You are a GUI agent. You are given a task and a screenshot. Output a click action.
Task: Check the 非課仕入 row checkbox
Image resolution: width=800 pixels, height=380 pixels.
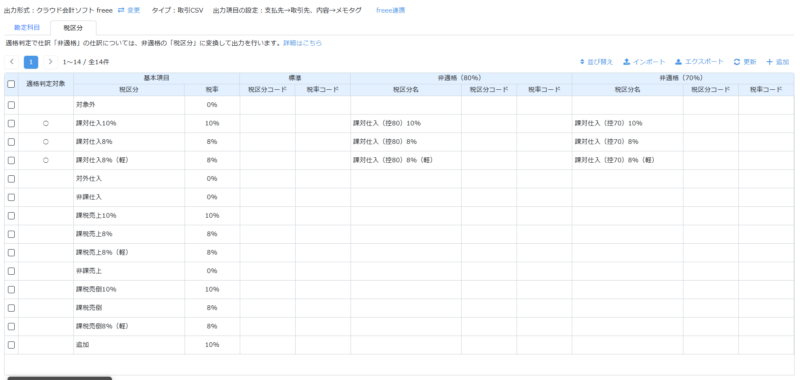(x=11, y=197)
